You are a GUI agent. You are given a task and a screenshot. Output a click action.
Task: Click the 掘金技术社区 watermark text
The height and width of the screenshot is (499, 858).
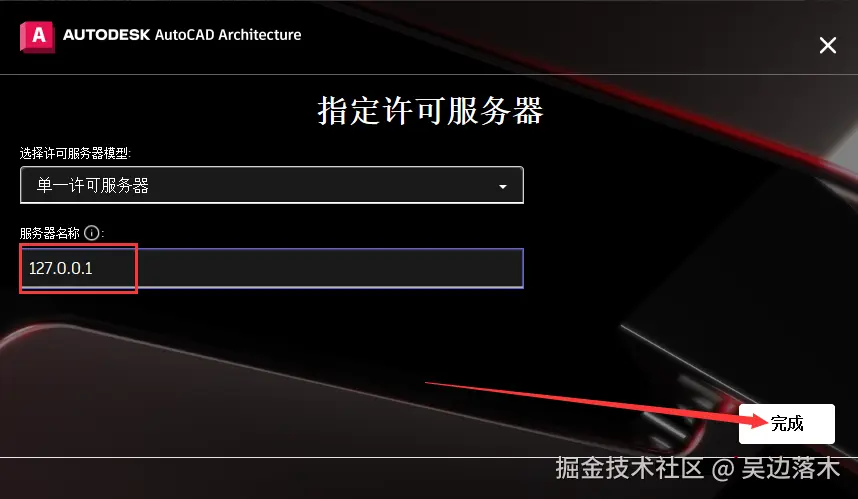pyautogui.click(x=629, y=468)
